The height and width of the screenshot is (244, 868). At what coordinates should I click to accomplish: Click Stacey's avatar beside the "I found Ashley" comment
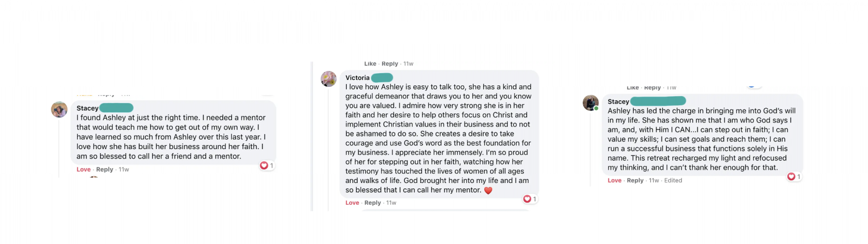tap(59, 109)
